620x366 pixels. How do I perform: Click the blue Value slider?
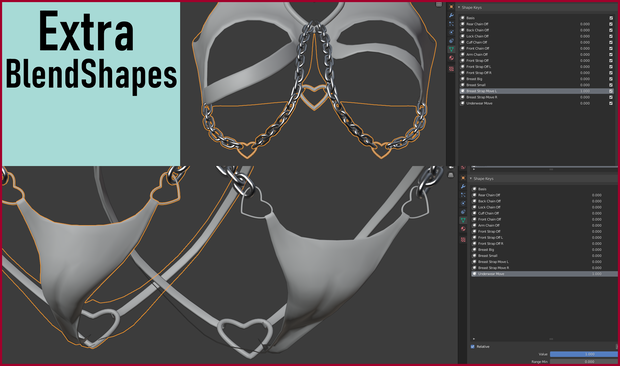584,354
